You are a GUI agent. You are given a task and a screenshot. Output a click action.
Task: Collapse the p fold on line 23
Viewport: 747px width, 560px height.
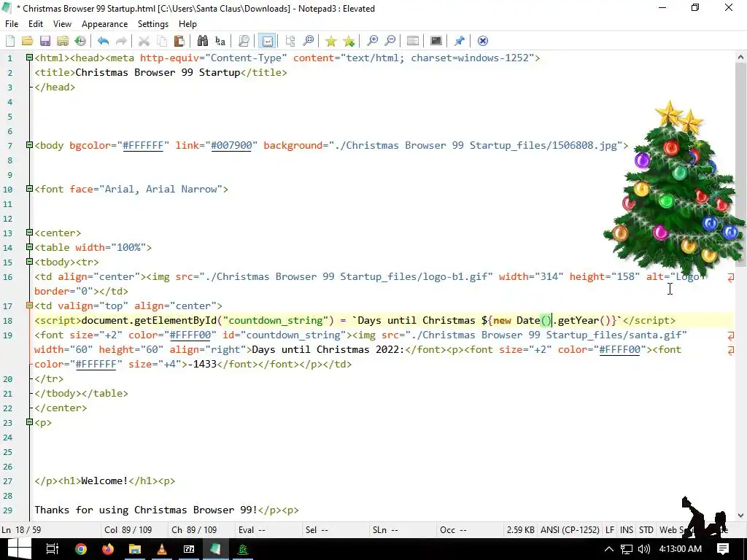(29, 422)
